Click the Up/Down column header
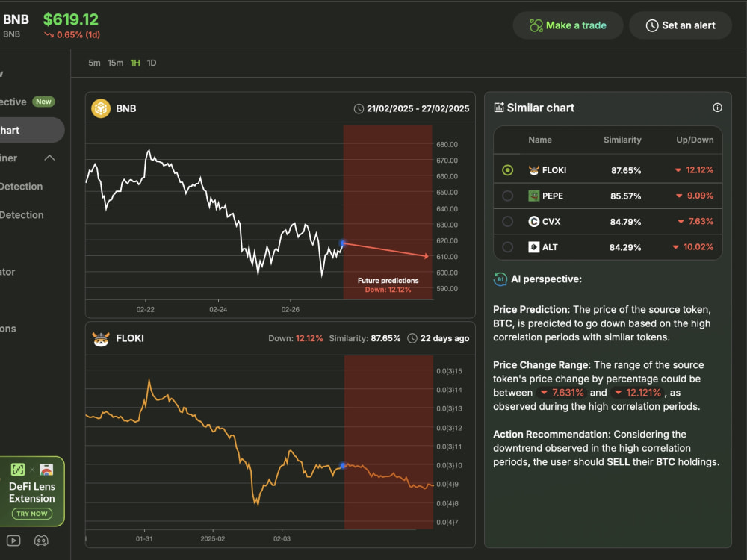This screenshot has width=747, height=560. 695,140
